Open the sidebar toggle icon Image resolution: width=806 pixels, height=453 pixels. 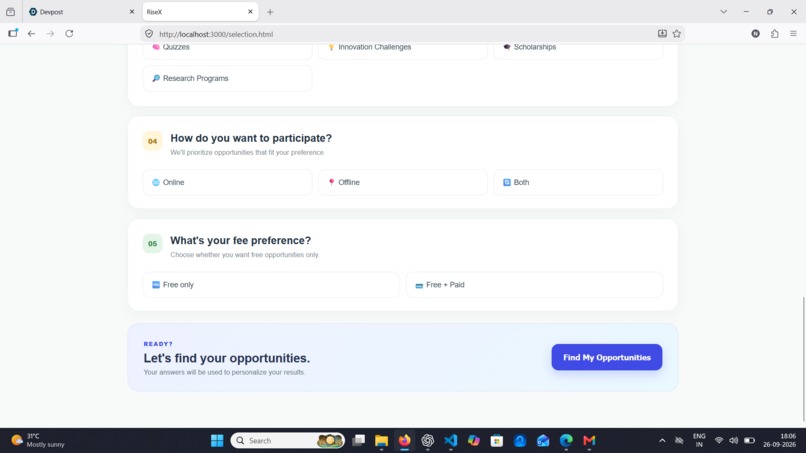click(13, 33)
